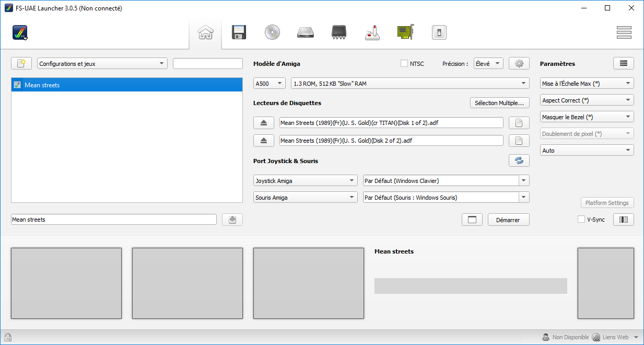Open the CD-ROM drives tab

(272, 32)
